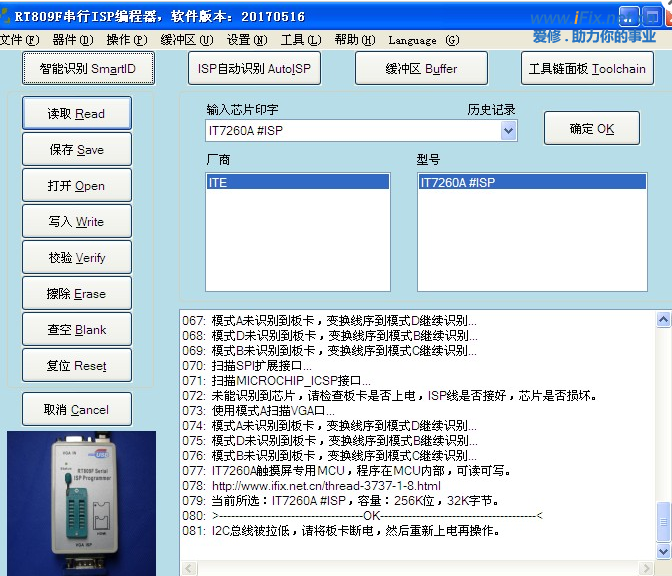The height and width of the screenshot is (576, 672).
Task: Click the log vertical scrollbar thumb
Action: 663,521
